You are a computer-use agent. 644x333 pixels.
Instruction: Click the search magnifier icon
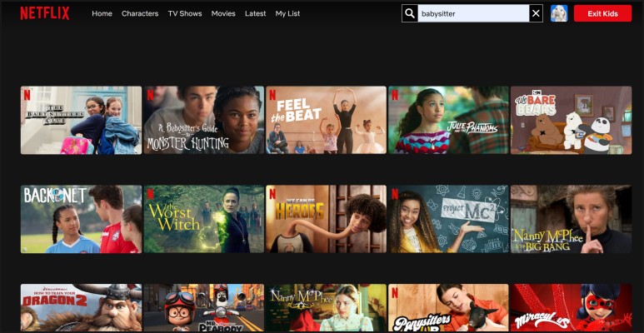[410, 13]
